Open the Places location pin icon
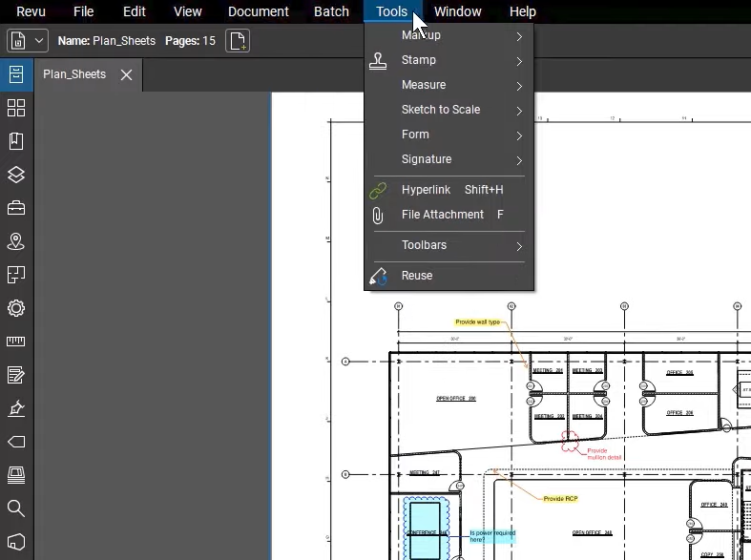The width and height of the screenshot is (751, 560). [x=16, y=241]
